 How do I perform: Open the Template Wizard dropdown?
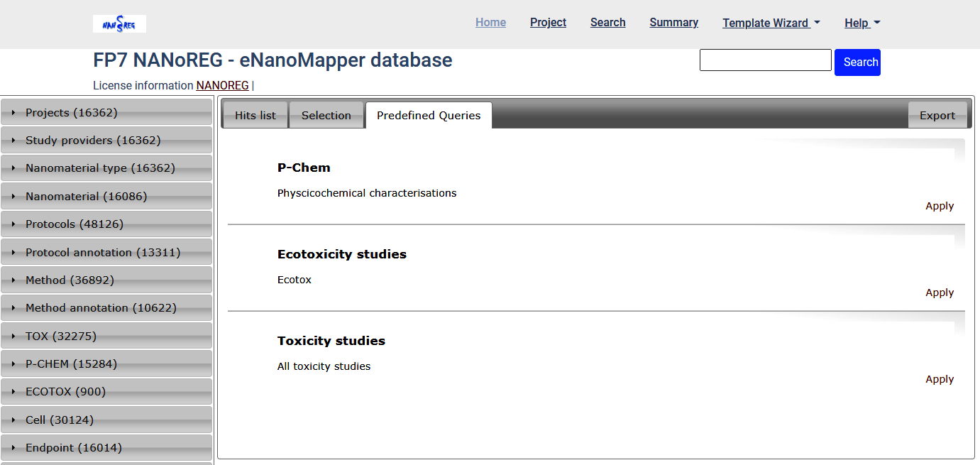coord(771,23)
